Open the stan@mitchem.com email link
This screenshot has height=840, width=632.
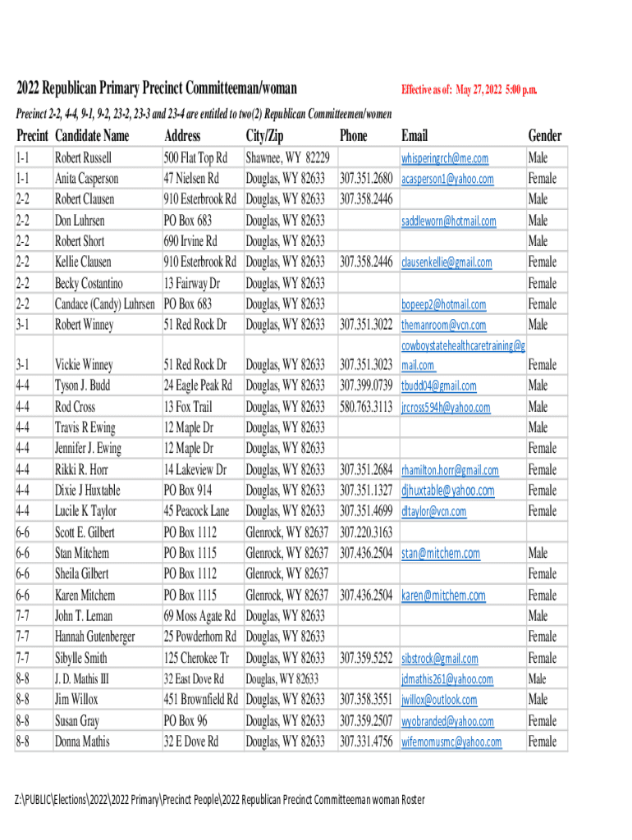coord(441,554)
